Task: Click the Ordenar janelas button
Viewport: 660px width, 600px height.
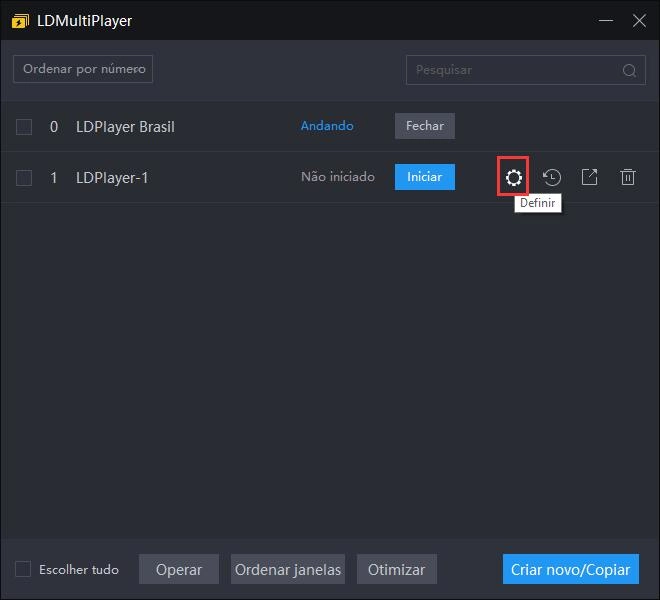Action: point(288,569)
